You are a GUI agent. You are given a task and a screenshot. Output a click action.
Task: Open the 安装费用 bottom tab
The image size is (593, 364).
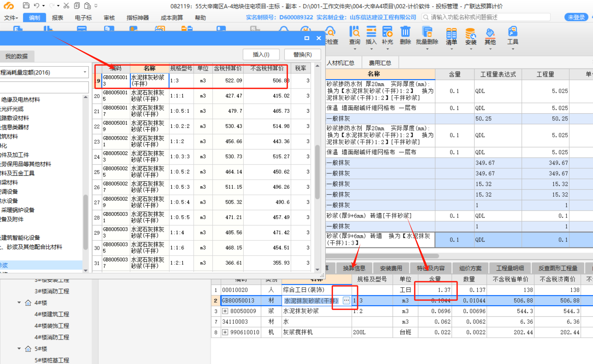pyautogui.click(x=391, y=268)
